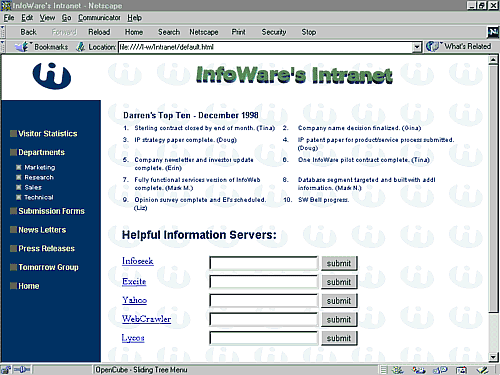Click the InfoWare logo in the sidebar

coord(52,76)
